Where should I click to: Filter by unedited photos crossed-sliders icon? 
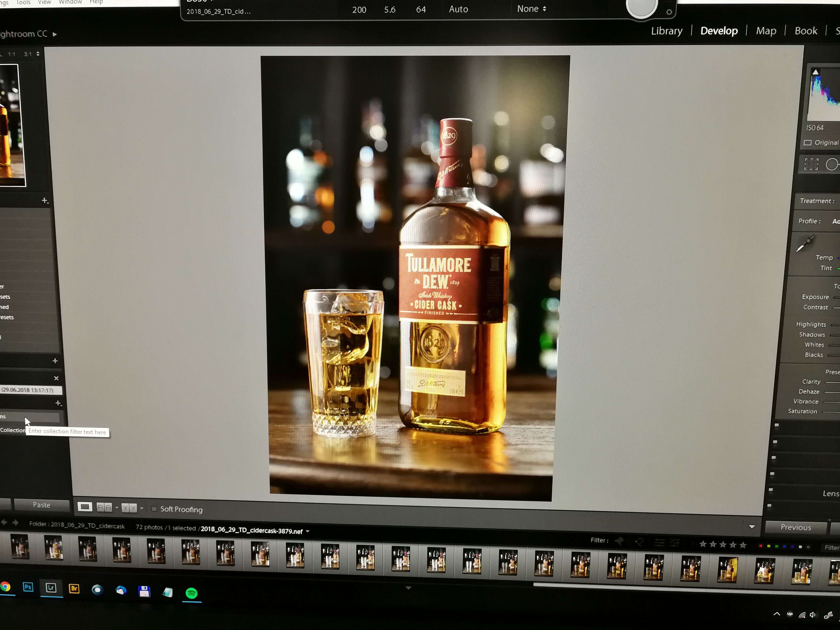click(675, 543)
